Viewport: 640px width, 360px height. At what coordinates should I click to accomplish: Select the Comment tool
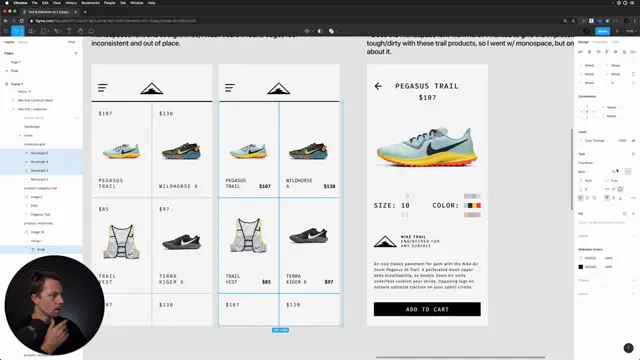coord(91,31)
